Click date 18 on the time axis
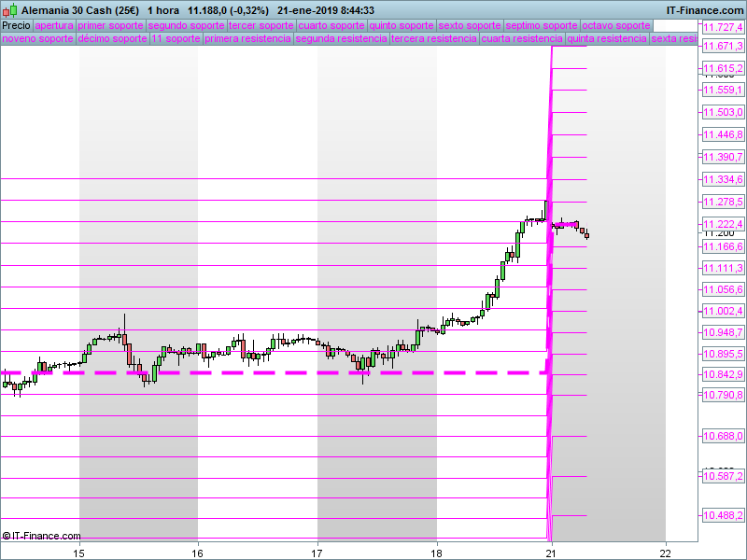This screenshot has height=560, width=747. click(x=436, y=552)
